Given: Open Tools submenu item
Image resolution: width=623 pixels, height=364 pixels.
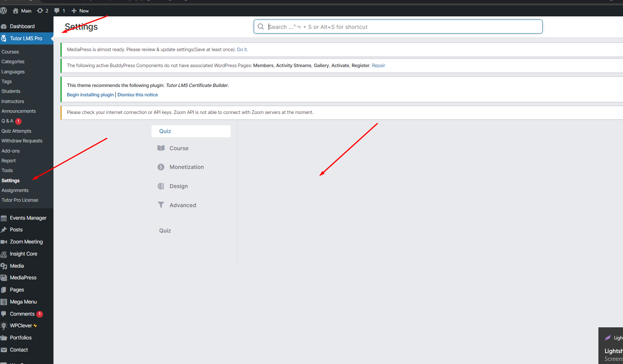Looking at the screenshot, I should point(7,170).
